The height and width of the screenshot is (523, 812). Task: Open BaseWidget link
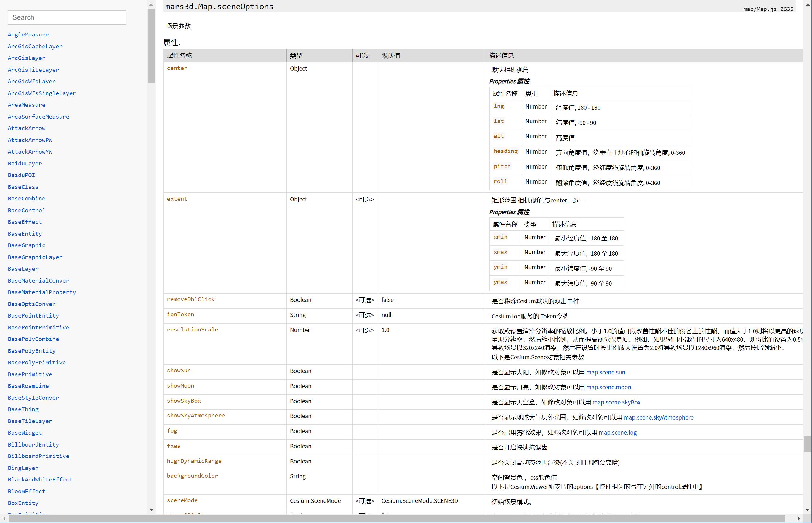pos(25,433)
